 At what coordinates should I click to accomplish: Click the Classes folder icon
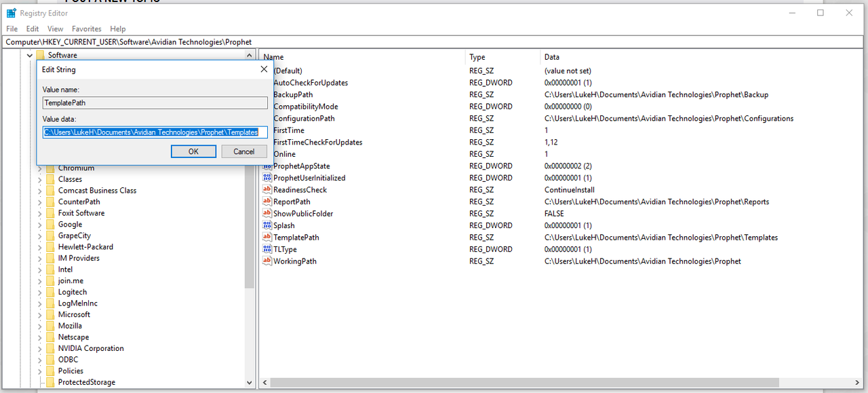[50, 179]
